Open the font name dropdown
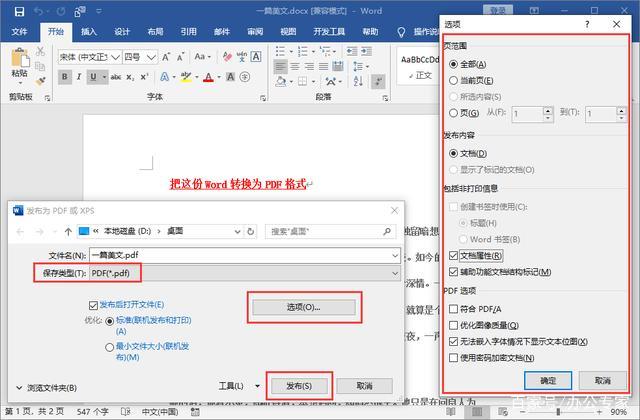Viewport: 640px width, 420px height. click(x=116, y=57)
